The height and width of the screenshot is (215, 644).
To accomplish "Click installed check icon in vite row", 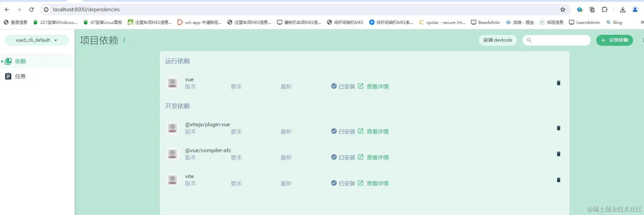I will [x=334, y=183].
